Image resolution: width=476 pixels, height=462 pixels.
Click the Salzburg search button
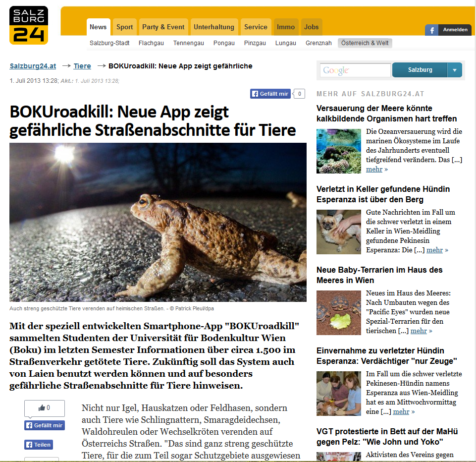tap(420, 70)
